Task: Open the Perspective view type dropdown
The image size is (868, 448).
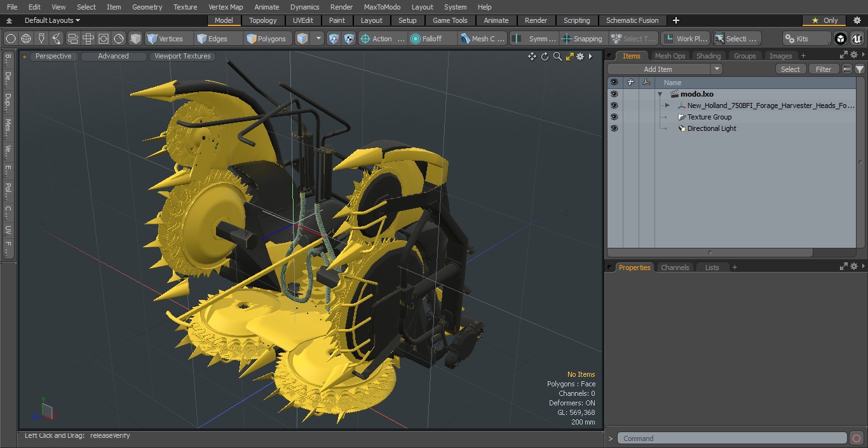Action: [x=53, y=56]
